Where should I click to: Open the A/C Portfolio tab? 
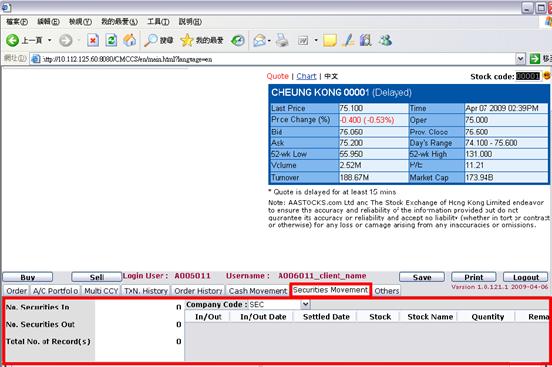tap(55, 291)
